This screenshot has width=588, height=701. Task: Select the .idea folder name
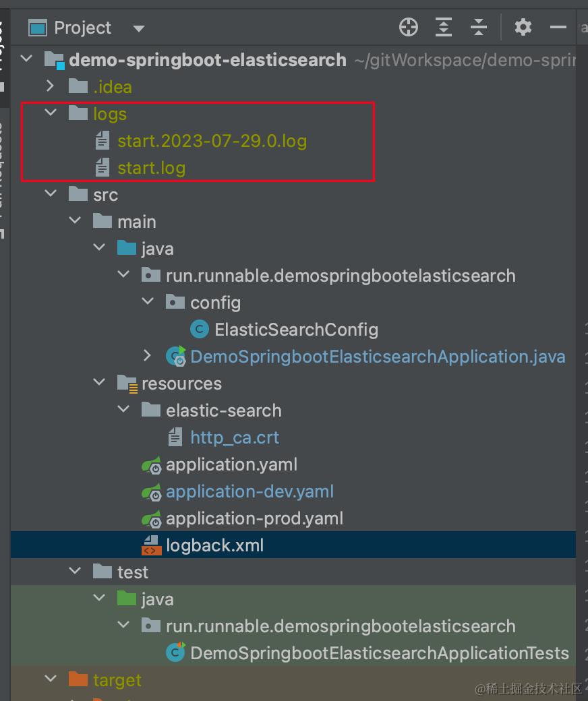click(x=112, y=87)
